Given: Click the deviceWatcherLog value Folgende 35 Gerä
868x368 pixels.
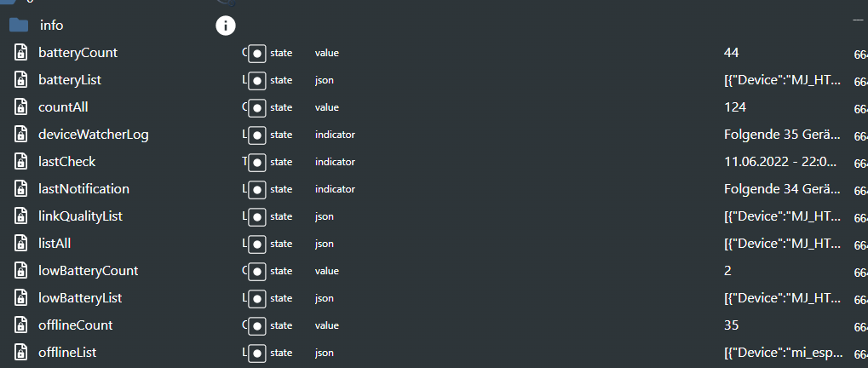Looking at the screenshot, I should (x=784, y=135).
